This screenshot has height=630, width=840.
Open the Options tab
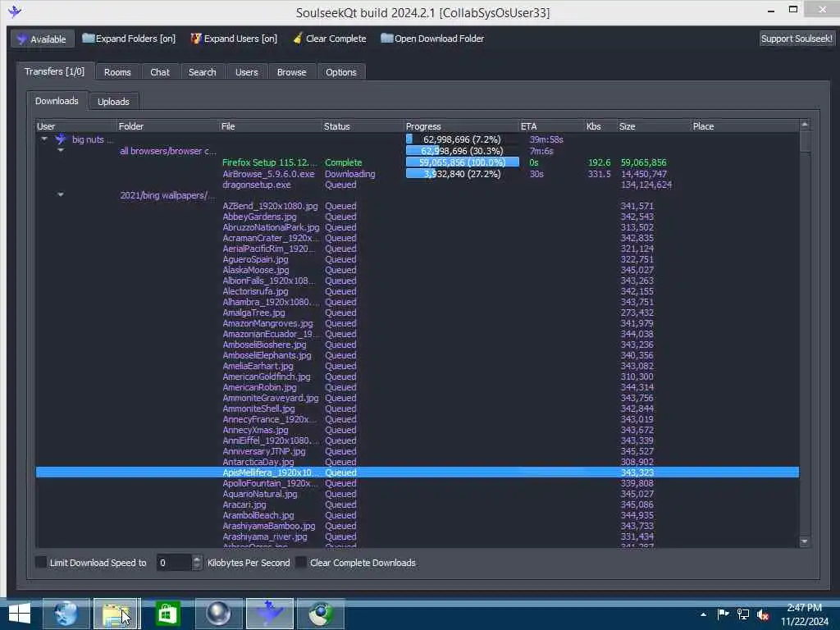click(x=340, y=72)
